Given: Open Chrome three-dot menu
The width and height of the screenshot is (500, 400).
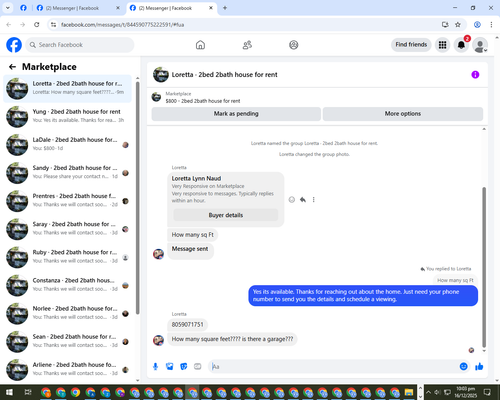Looking at the screenshot, I should [x=491, y=25].
